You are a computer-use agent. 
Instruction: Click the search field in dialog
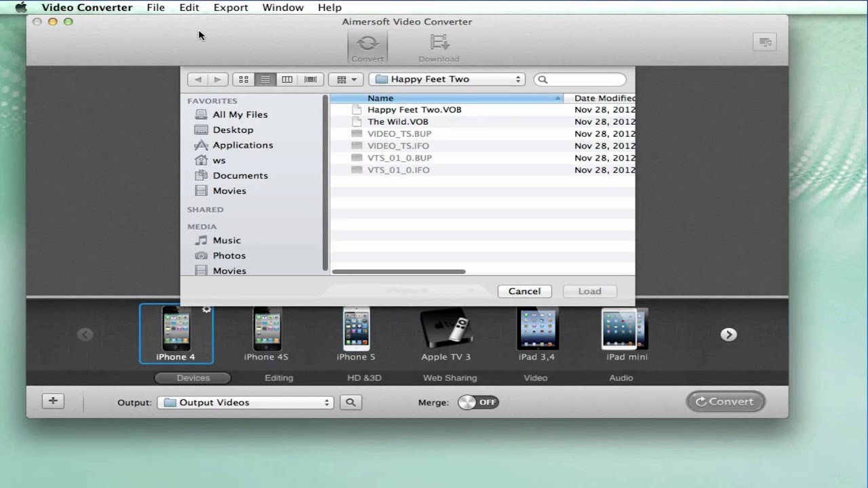[x=580, y=79]
